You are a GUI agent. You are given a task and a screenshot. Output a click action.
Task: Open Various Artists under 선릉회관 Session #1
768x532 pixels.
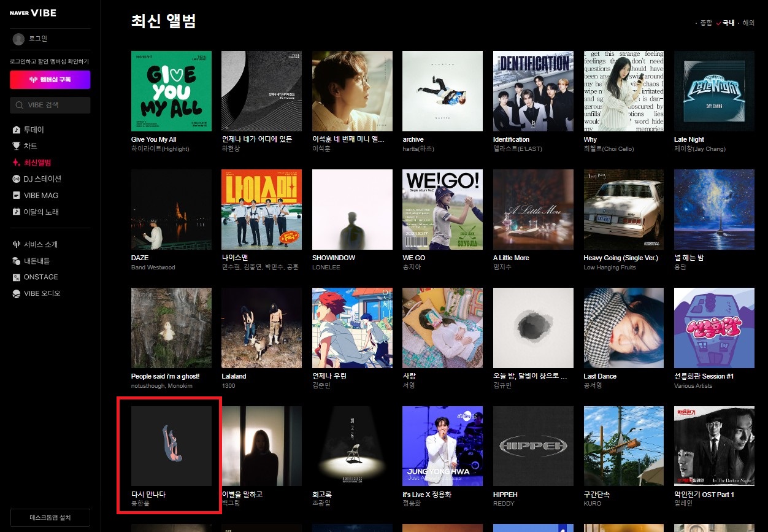coord(693,386)
